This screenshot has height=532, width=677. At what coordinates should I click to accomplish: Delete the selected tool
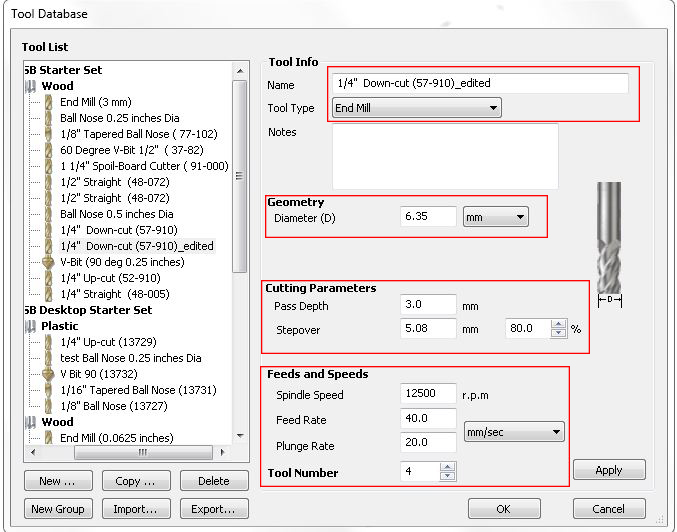[214, 481]
